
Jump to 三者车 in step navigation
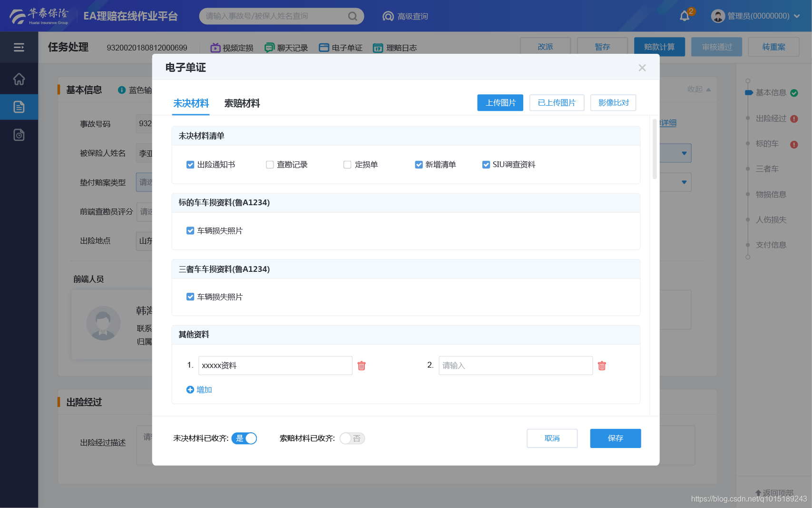point(767,169)
